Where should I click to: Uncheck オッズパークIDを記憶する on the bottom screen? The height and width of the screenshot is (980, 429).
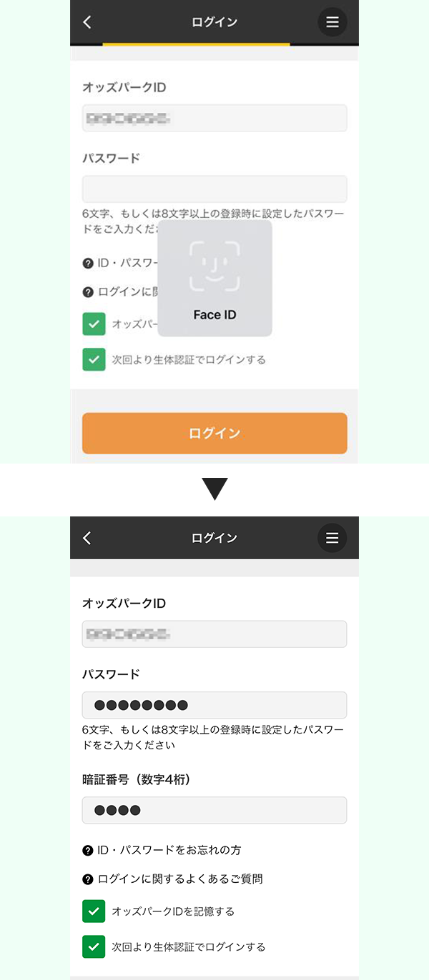[94, 911]
